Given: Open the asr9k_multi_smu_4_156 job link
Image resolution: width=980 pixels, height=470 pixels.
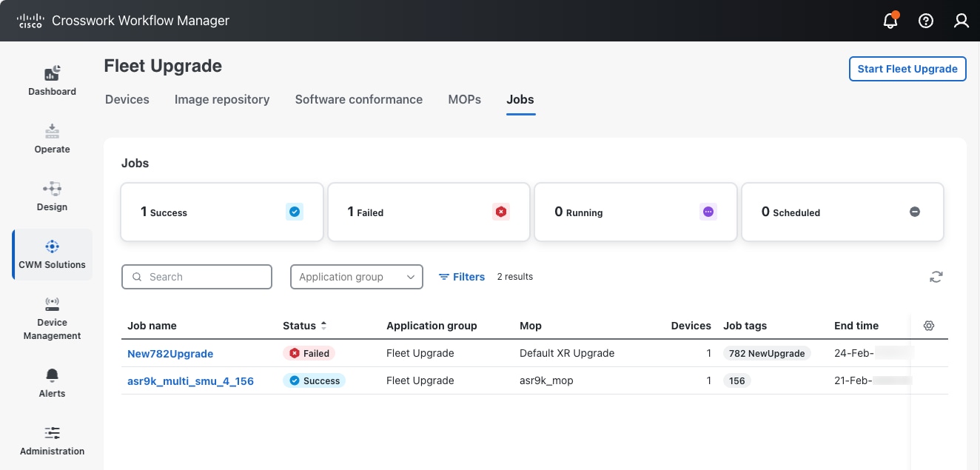Looking at the screenshot, I should pyautogui.click(x=190, y=381).
